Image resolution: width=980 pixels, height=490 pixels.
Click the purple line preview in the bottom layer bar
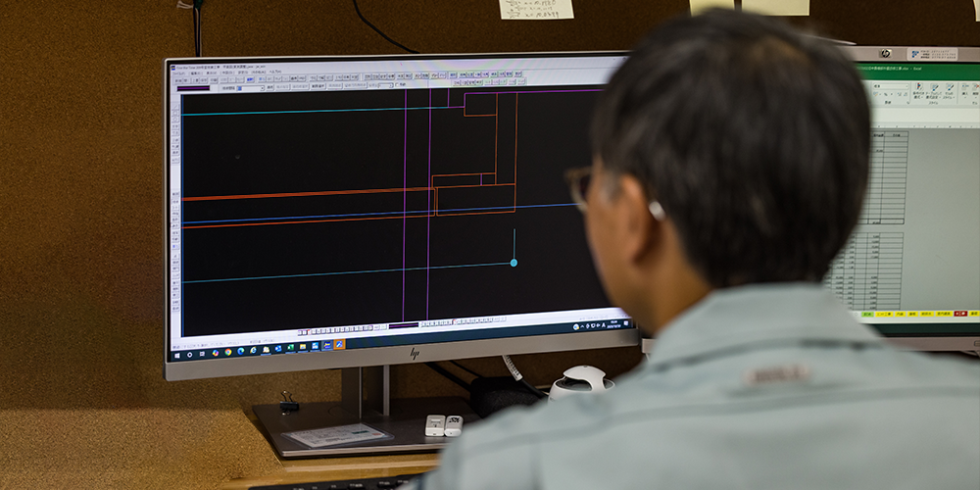click(x=403, y=325)
